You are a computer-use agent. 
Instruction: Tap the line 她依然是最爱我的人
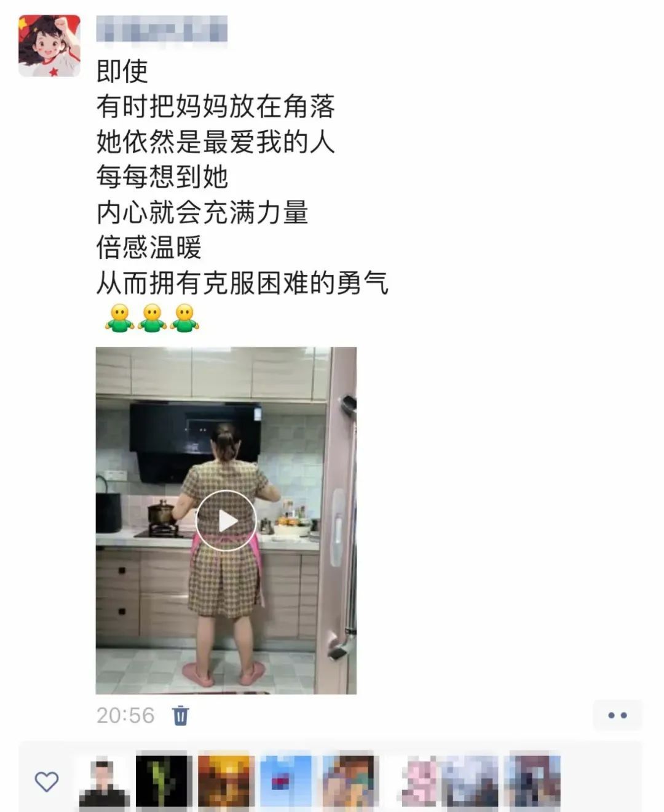(x=216, y=141)
